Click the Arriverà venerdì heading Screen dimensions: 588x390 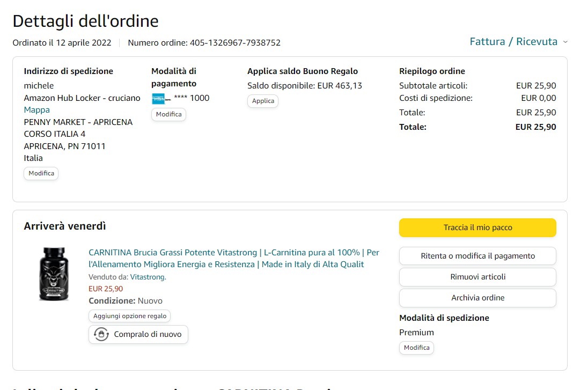pyautogui.click(x=65, y=226)
